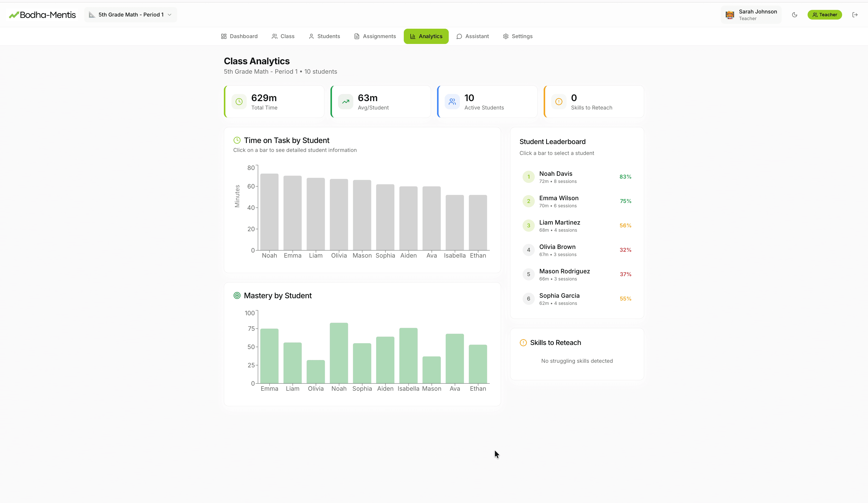Click the warning icon on the Skills to Reteach card

coord(558,101)
